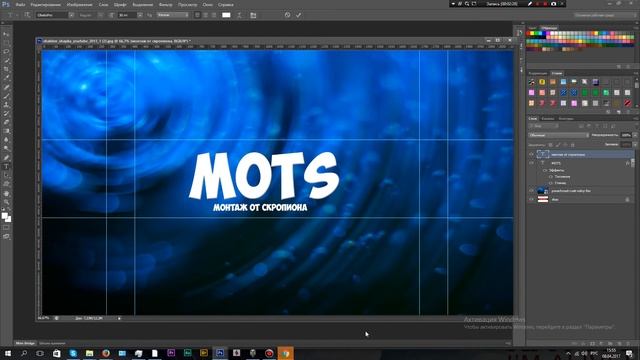
Task: Open the anti-aliasing method dropdown
Action: [x=173, y=15]
